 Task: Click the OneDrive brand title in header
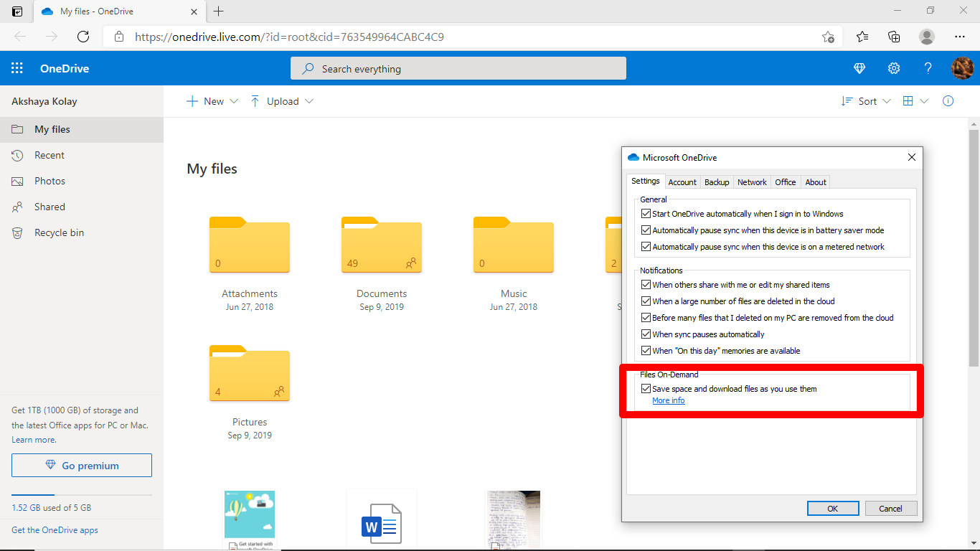point(65,69)
